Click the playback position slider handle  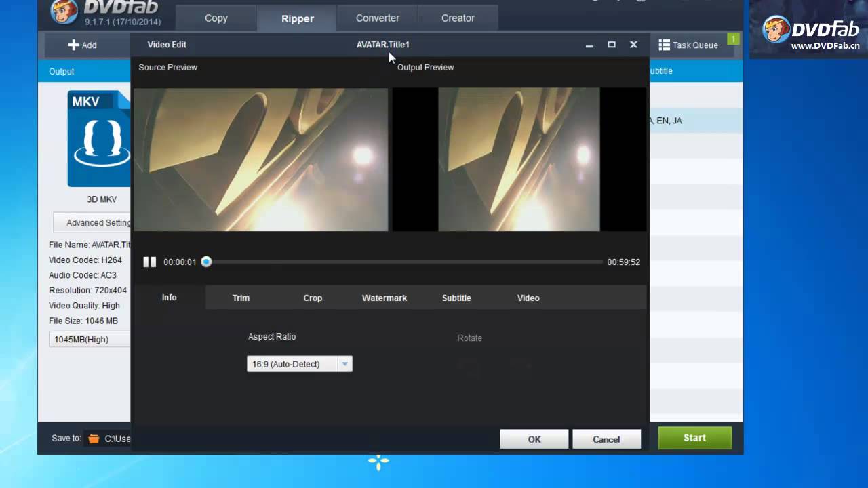tap(206, 262)
